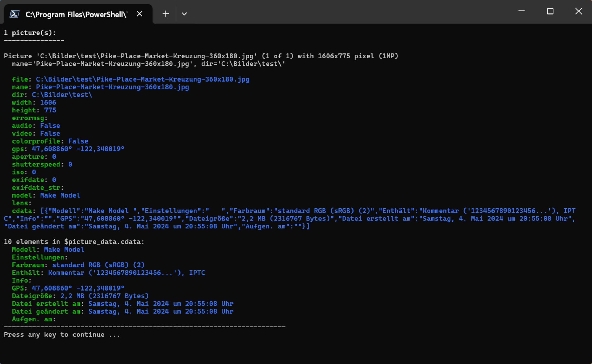Click the height value 775
592x364 pixels.
point(50,110)
